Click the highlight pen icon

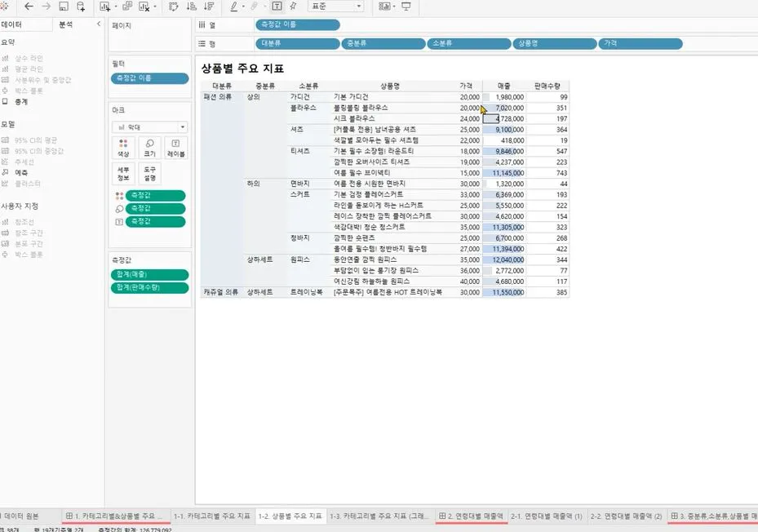234,7
